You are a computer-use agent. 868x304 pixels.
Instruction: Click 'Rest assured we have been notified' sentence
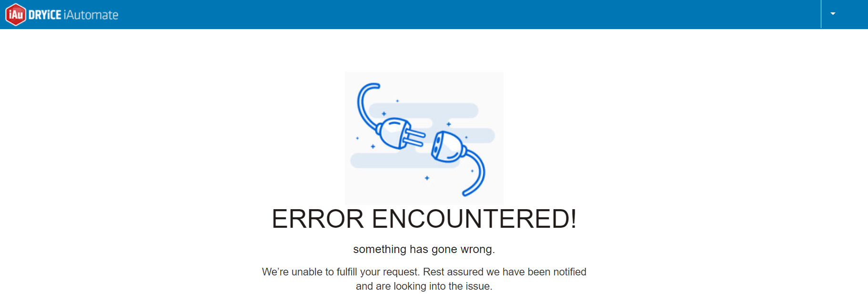coord(505,272)
